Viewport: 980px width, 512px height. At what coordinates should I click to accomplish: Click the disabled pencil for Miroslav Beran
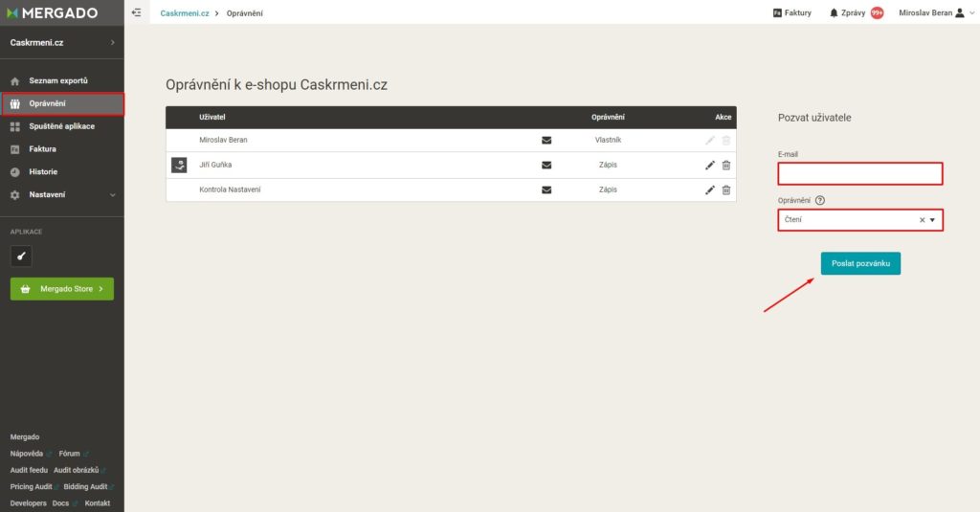click(710, 140)
